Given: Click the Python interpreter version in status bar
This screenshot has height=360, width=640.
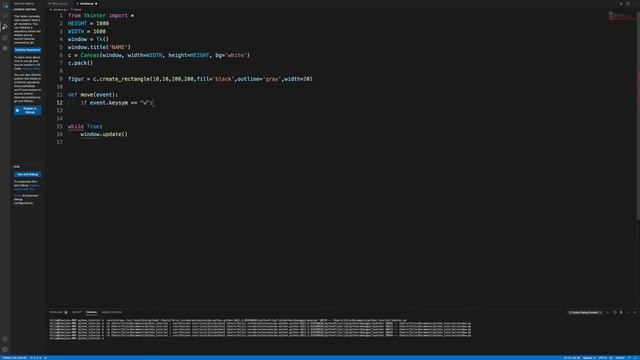Looking at the screenshot, I should click(15, 358).
